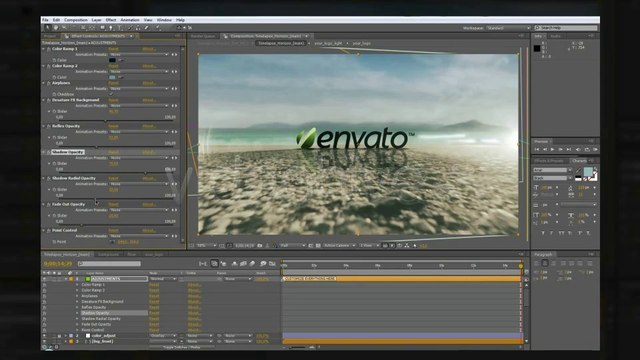Open the Animation menu
Screen dimensions: 640x360
pos(130,20)
